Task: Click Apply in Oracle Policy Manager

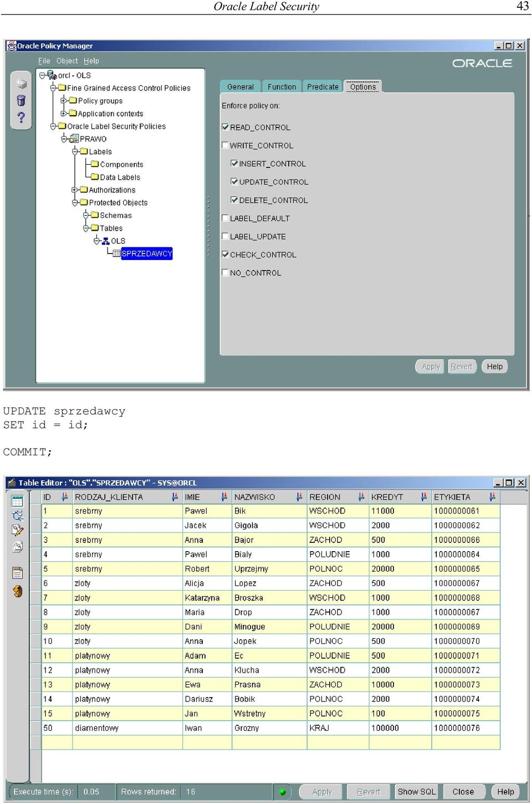Action: point(431,367)
